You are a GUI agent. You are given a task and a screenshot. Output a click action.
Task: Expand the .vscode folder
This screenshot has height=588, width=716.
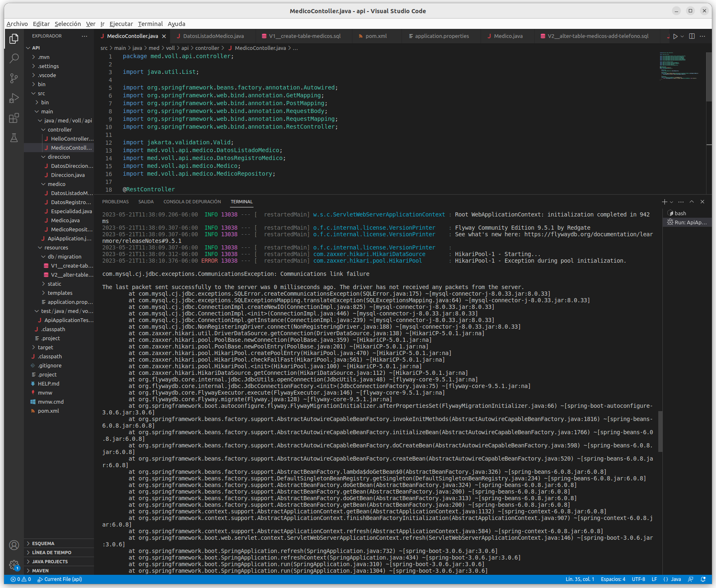tap(59, 75)
